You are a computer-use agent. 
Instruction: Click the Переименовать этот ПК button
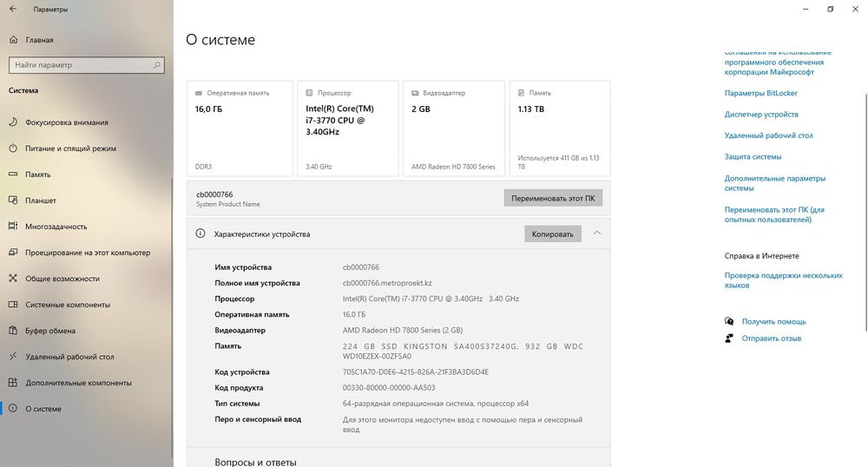pyautogui.click(x=553, y=199)
